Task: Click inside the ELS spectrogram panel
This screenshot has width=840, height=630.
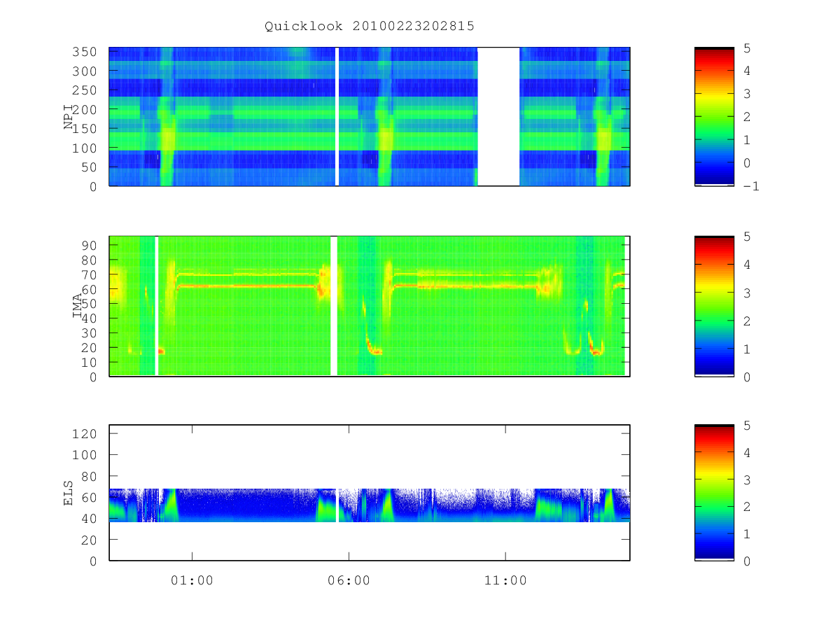Action: (x=370, y=493)
